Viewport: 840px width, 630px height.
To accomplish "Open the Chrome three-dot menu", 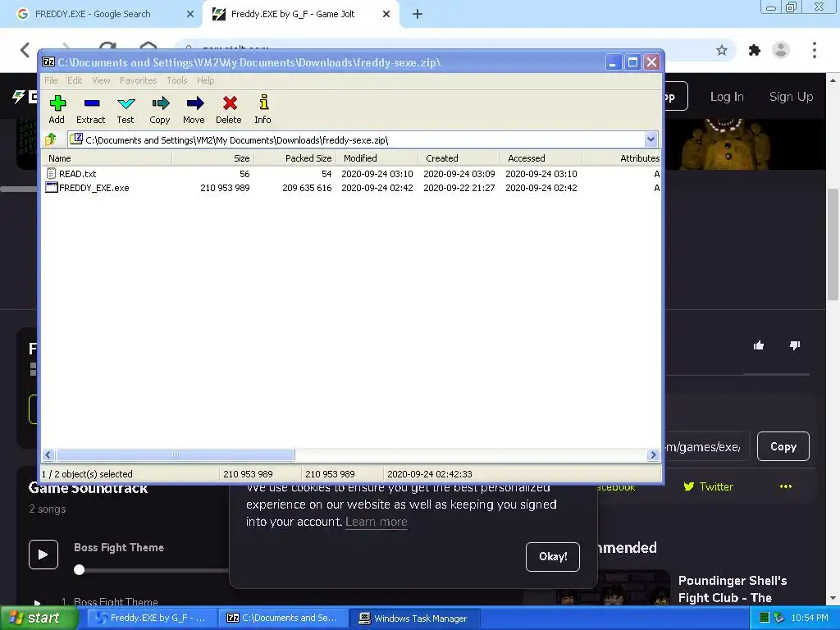I will coord(814,50).
